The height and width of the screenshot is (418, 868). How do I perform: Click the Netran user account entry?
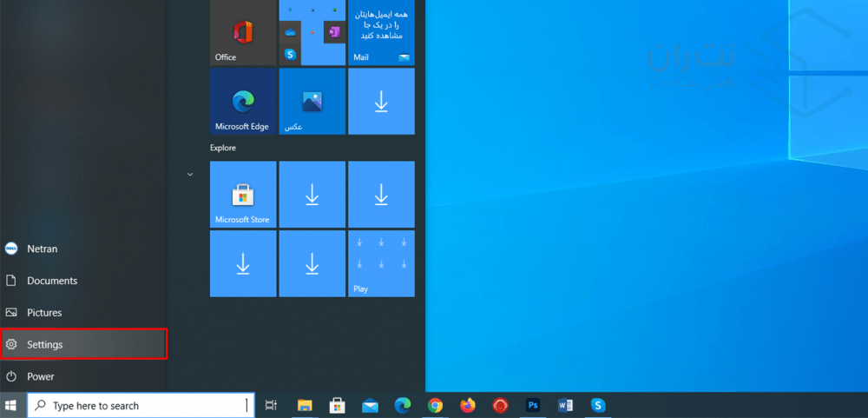pos(42,249)
